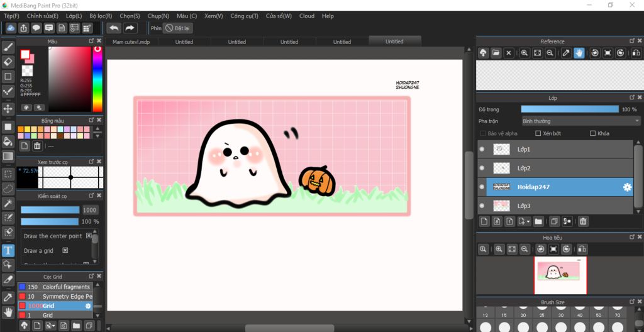Image resolution: width=644 pixels, height=332 pixels.
Task: Select the Magic Wand tool
Action: (x=8, y=203)
